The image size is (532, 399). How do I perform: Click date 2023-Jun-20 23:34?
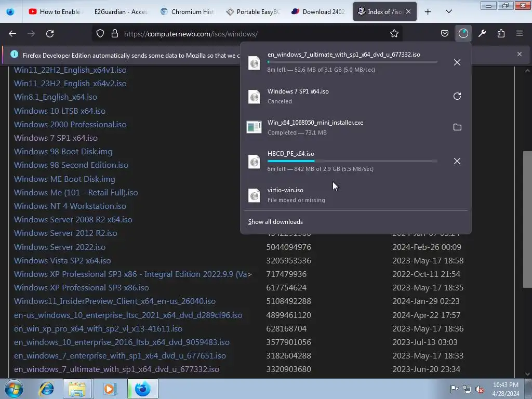426,369
